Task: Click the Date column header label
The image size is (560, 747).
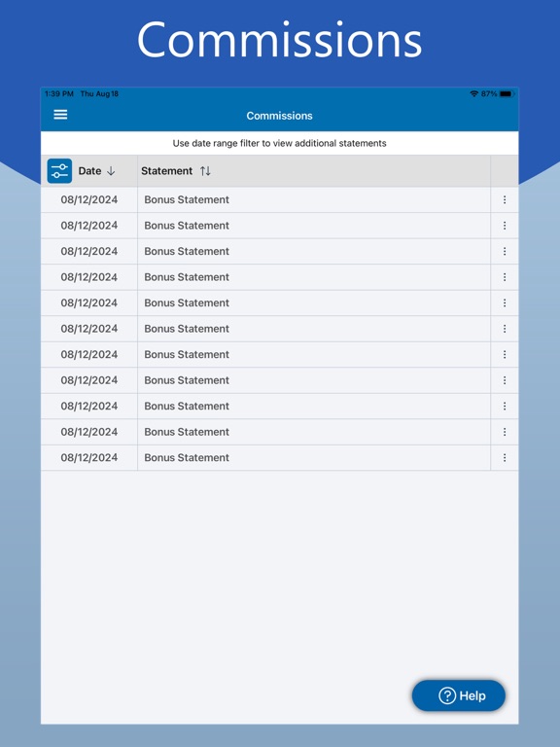Action: (90, 171)
